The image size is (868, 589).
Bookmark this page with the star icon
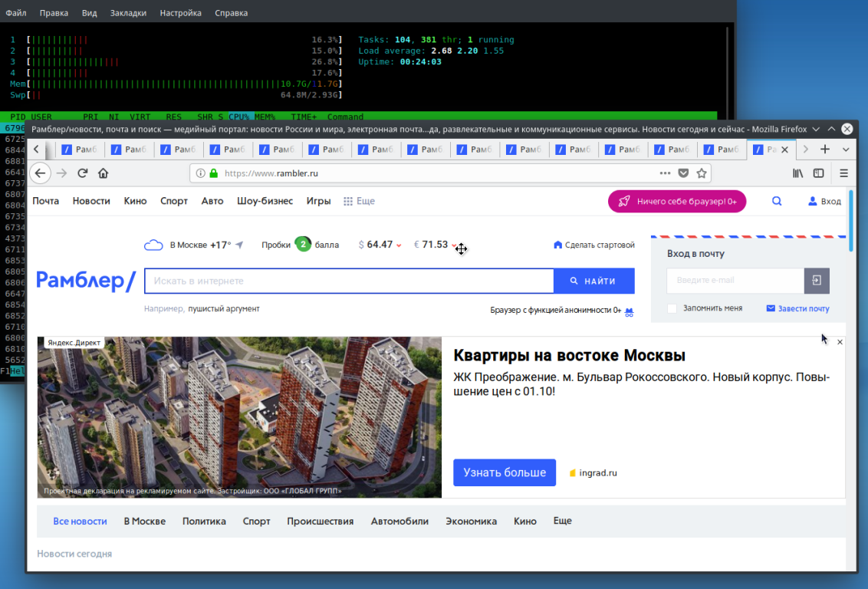(701, 173)
